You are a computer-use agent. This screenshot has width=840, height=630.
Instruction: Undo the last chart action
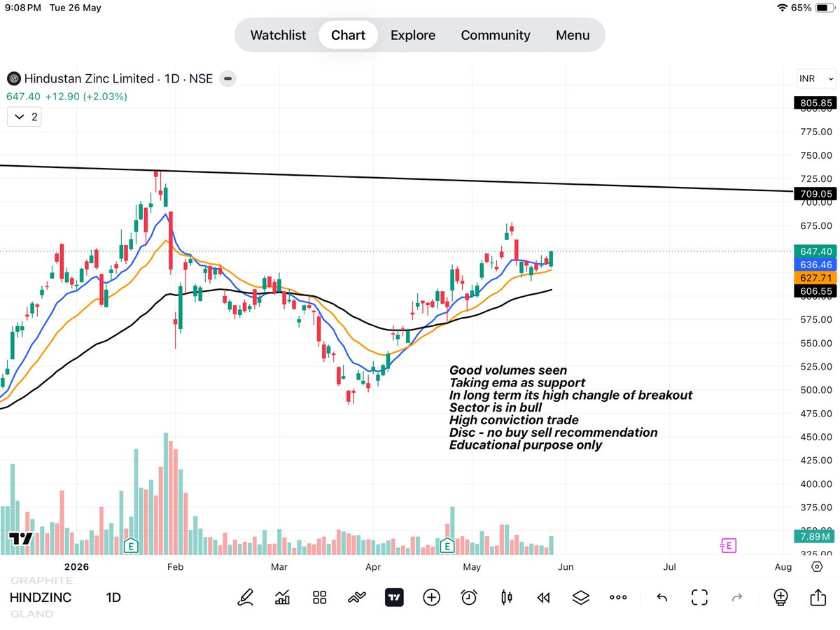pyautogui.click(x=661, y=597)
